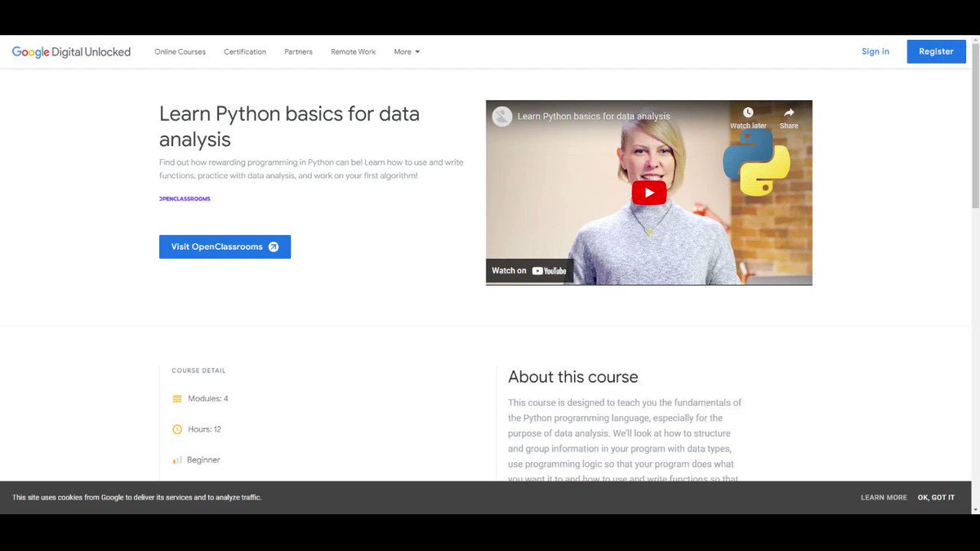Open the Google Digital Unlocked logo
This screenshot has height=551, width=980.
(71, 51)
